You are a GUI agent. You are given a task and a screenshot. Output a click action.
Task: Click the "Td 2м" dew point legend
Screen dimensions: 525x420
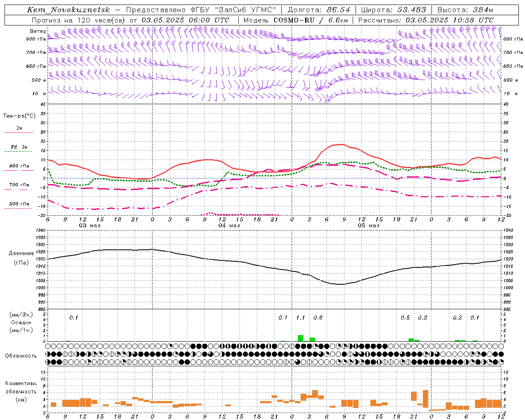[x=19, y=147]
